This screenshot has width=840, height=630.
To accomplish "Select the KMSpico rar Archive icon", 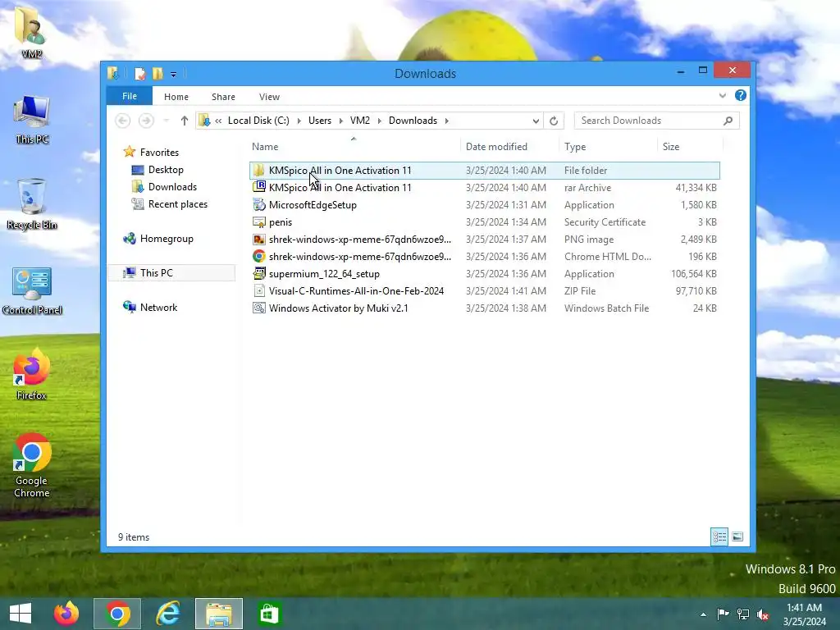I will pyautogui.click(x=258, y=188).
